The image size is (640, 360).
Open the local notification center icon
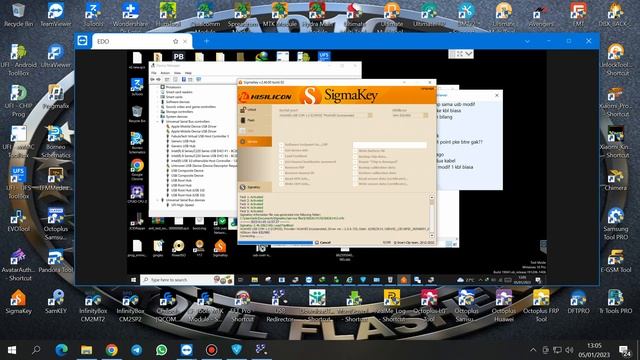pyautogui.click(x=623, y=350)
